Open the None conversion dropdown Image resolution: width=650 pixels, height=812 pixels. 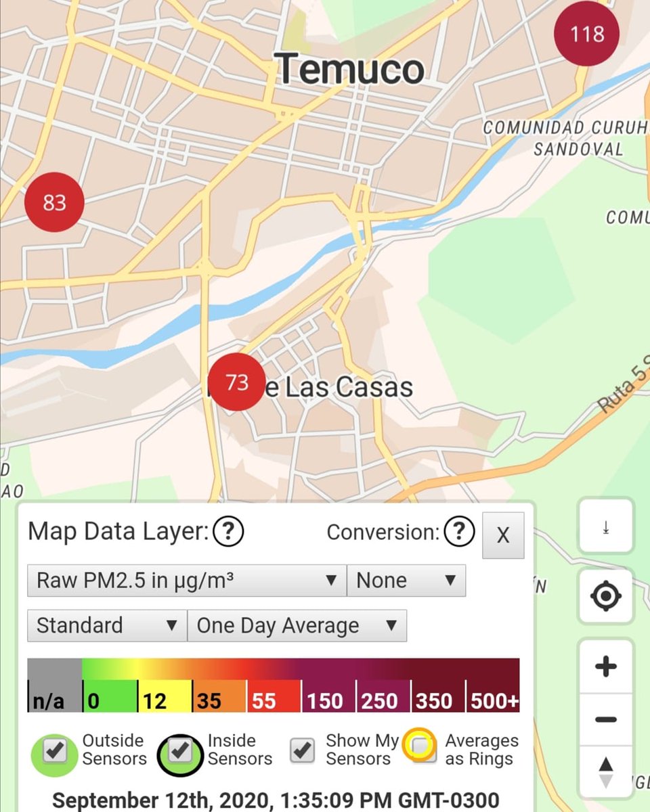click(406, 581)
